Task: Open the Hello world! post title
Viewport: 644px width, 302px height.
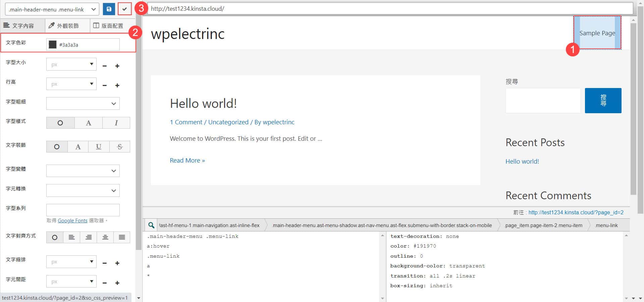Action: tap(203, 103)
